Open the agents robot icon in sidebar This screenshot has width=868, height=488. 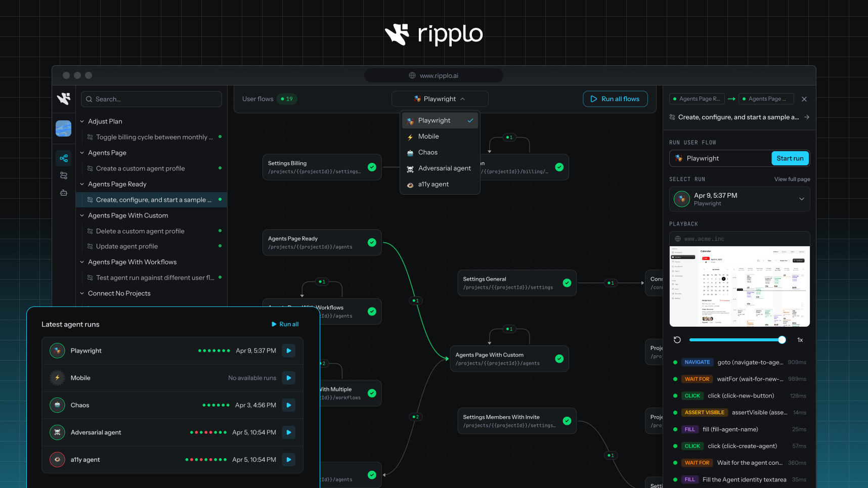click(x=64, y=193)
